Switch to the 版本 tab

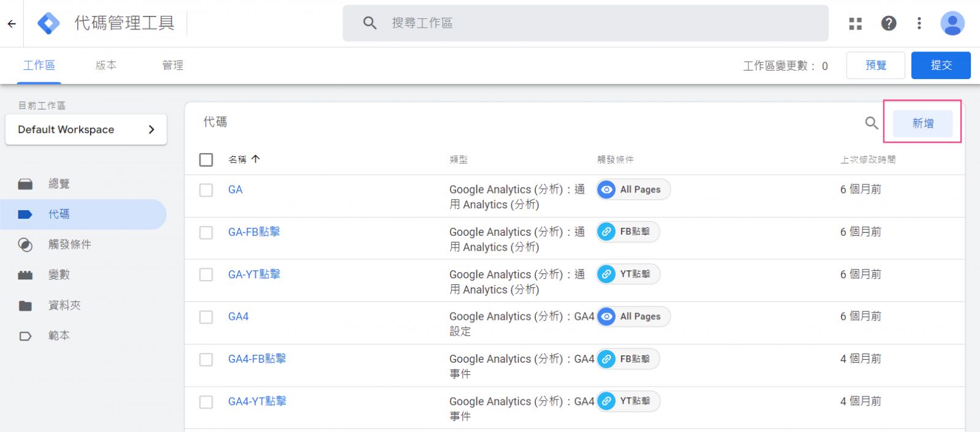[106, 65]
